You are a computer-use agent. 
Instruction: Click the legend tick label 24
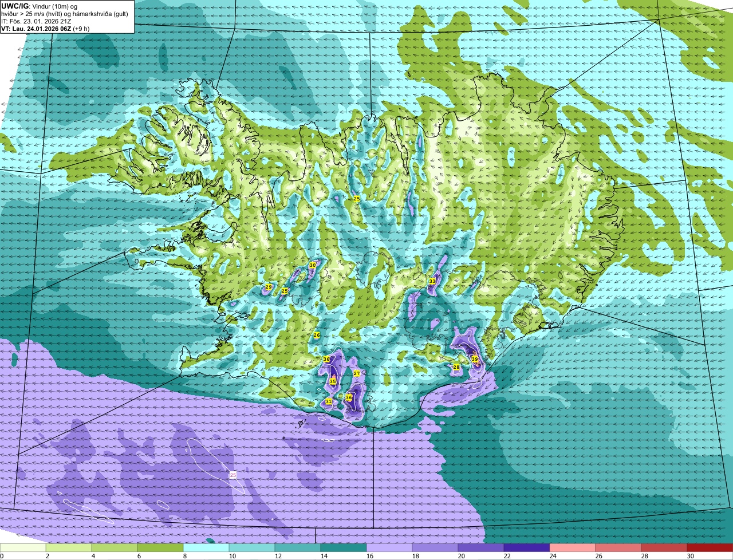click(x=553, y=556)
